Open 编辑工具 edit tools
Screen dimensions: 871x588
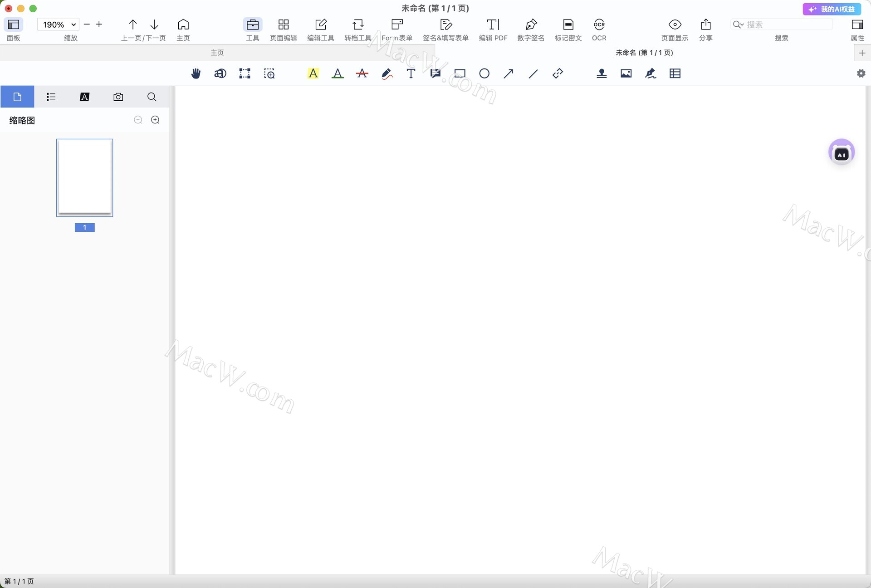click(x=321, y=24)
